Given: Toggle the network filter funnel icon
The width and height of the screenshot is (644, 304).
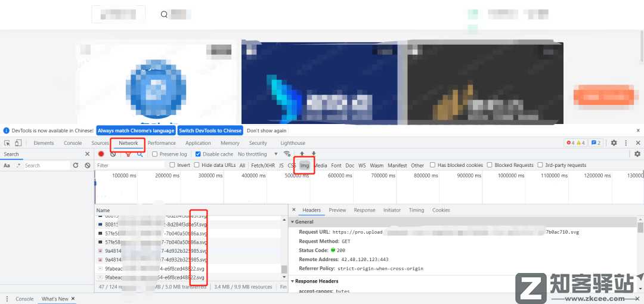Looking at the screenshot, I should click(128, 154).
